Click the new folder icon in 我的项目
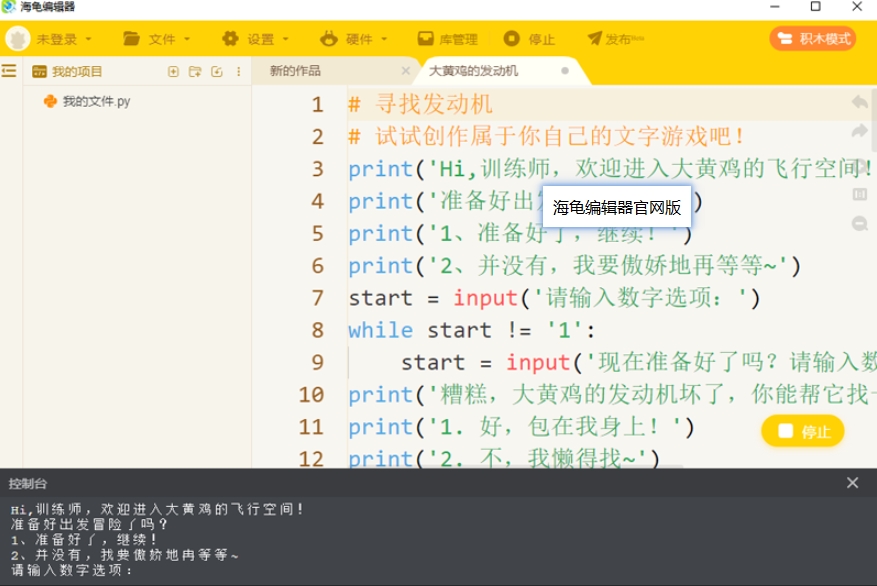Screen dimensions: 877x586 pos(195,72)
